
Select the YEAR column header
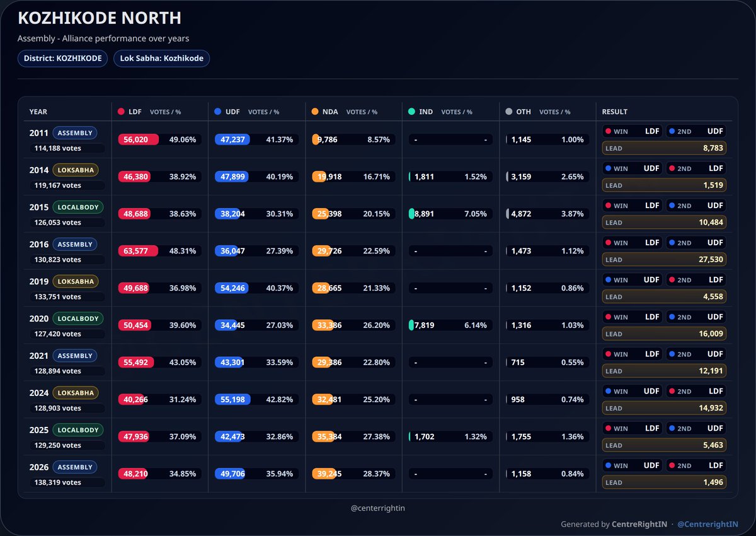click(38, 112)
